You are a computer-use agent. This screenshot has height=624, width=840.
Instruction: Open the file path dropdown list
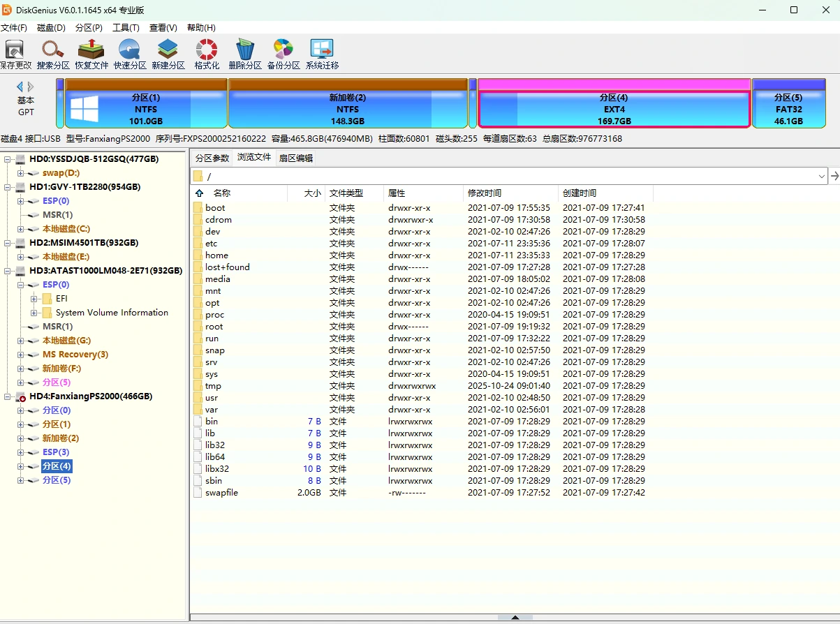coord(822,177)
